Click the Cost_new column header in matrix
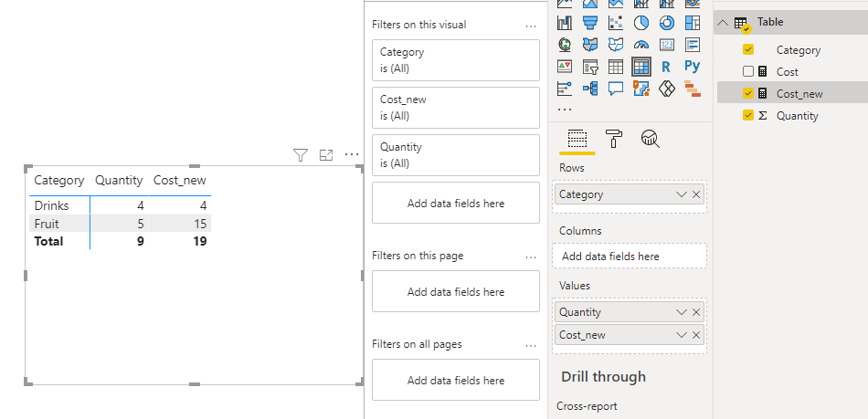868x419 pixels. pos(180,180)
